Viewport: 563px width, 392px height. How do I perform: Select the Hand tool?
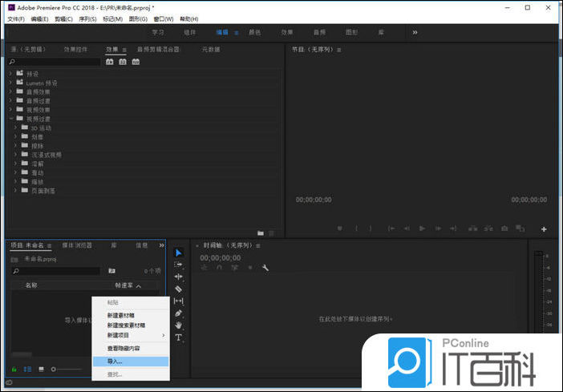coord(178,325)
